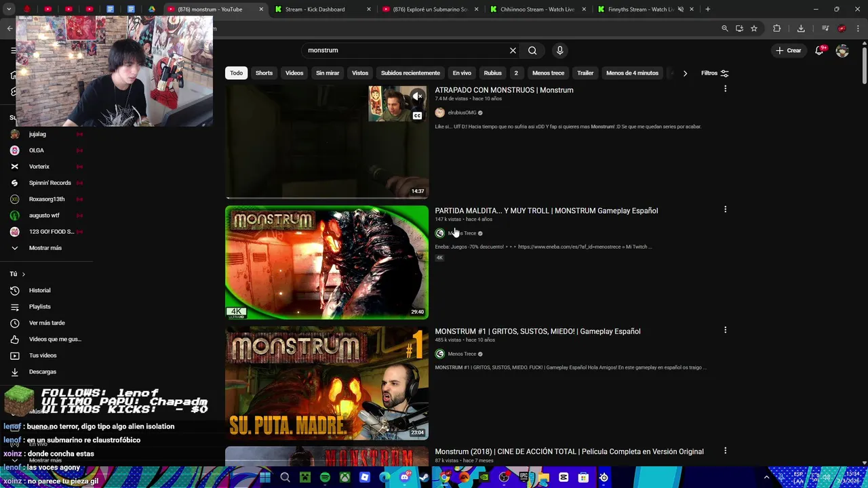This screenshot has width=868, height=488.
Task: Open more options for ATRAPADO CON MONSTRUOS video
Action: coord(725,89)
